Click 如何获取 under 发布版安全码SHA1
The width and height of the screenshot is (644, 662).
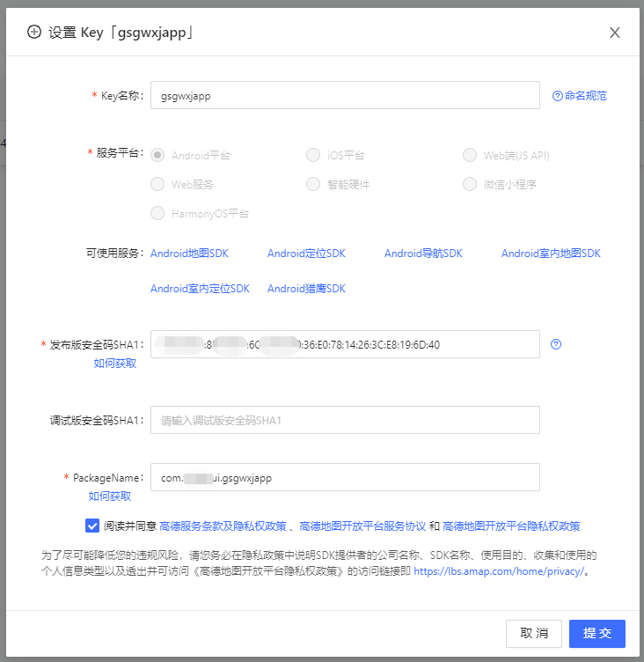[x=114, y=363]
